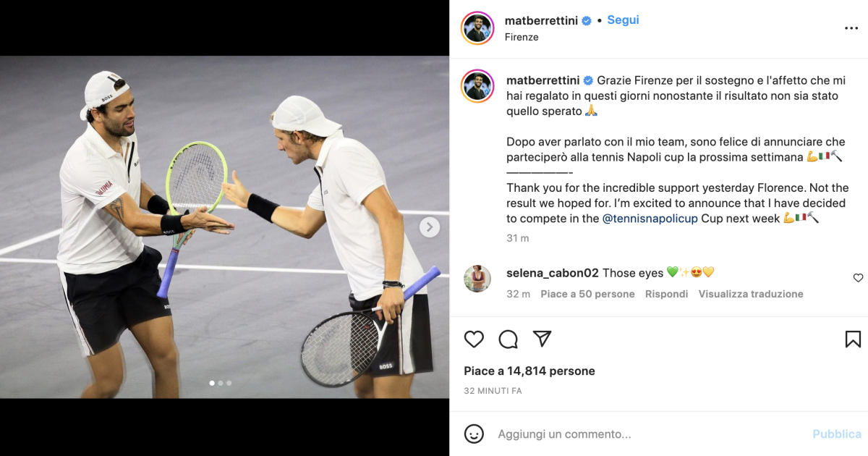View the list of 14,814 likes

[529, 371]
